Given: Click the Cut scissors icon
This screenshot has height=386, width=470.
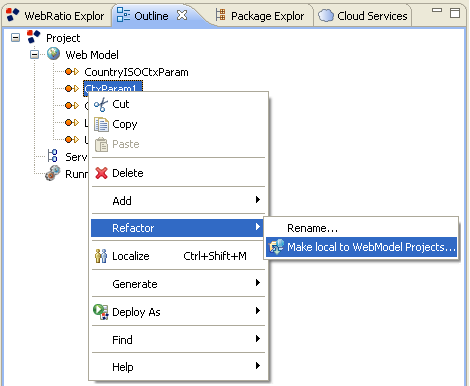Looking at the screenshot, I should [101, 105].
